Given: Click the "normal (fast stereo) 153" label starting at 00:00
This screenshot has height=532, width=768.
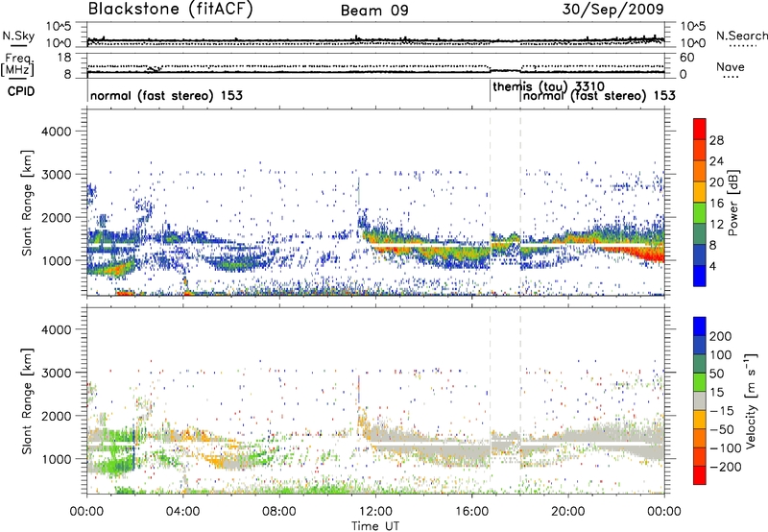Looking at the screenshot, I should pyautogui.click(x=166, y=95).
